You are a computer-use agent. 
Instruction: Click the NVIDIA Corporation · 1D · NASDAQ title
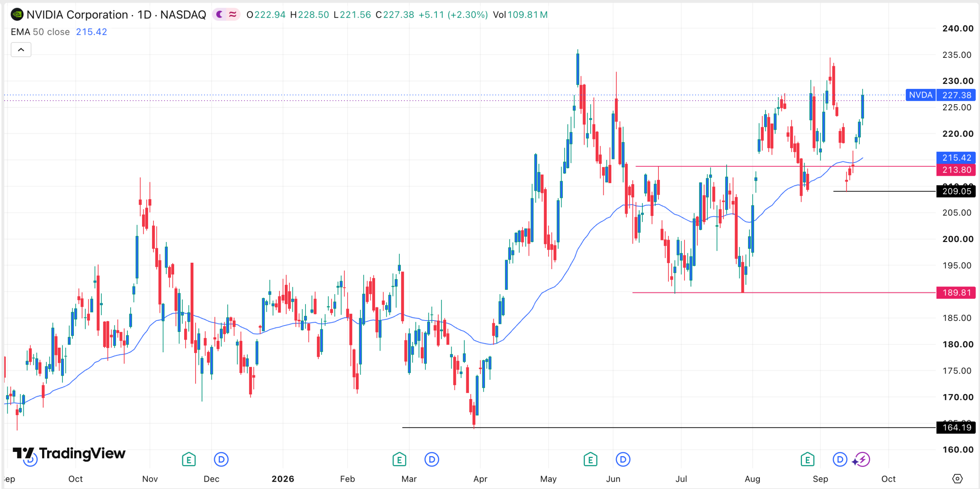[116, 15]
